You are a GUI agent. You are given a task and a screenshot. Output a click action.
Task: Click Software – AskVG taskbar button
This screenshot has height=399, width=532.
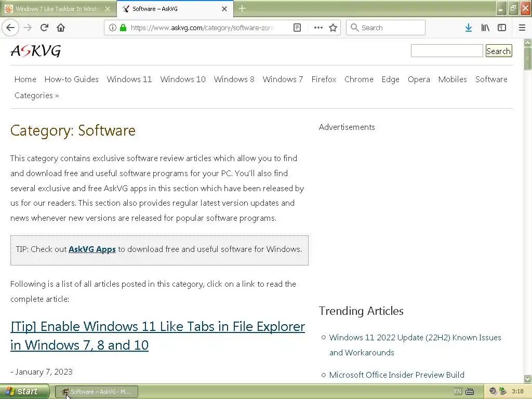click(x=97, y=392)
